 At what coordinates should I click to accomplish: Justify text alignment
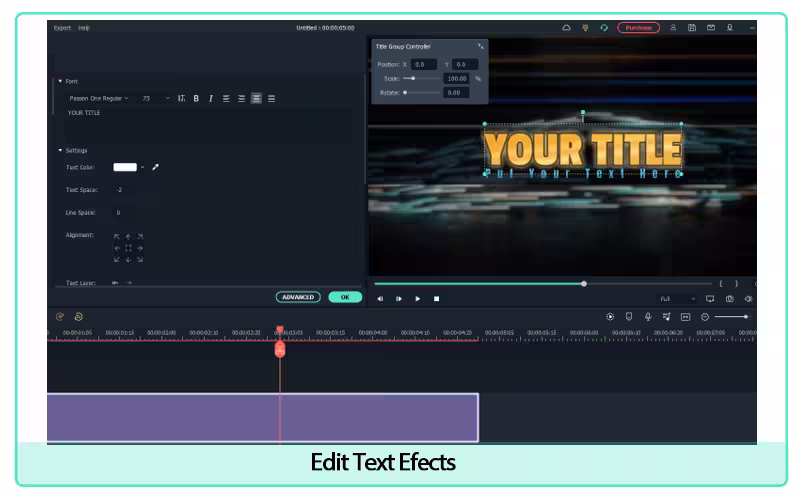(x=271, y=98)
